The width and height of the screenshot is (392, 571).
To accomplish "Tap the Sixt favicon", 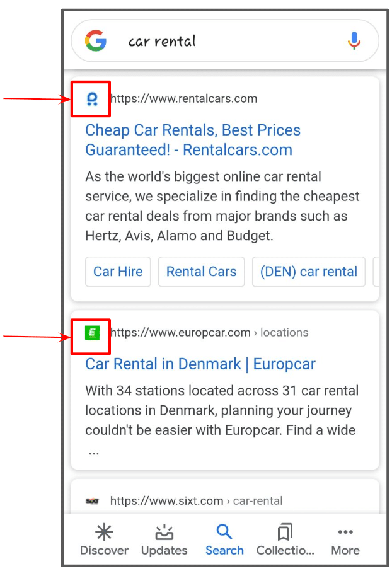I will point(92,501).
